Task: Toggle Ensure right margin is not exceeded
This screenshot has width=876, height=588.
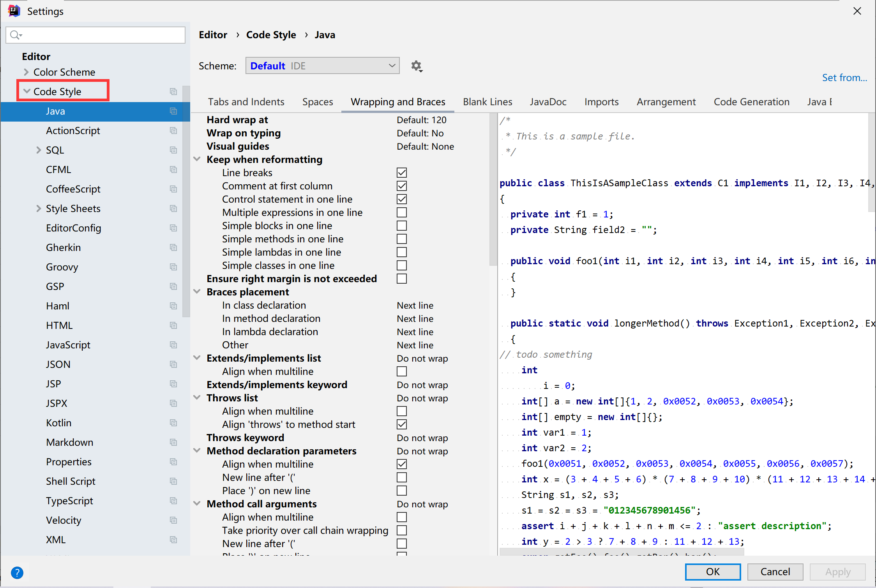Action: [401, 279]
